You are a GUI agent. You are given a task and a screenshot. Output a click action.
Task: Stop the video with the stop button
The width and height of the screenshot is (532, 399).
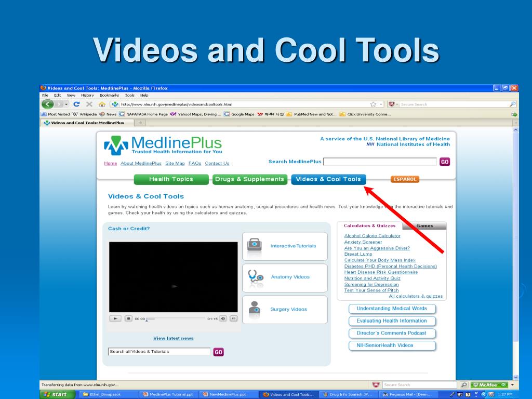(x=128, y=318)
